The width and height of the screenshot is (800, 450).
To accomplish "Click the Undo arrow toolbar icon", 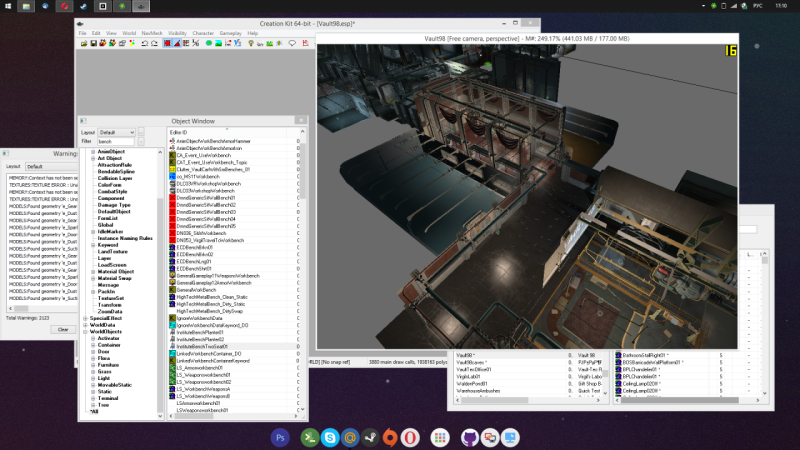I will 144,43.
